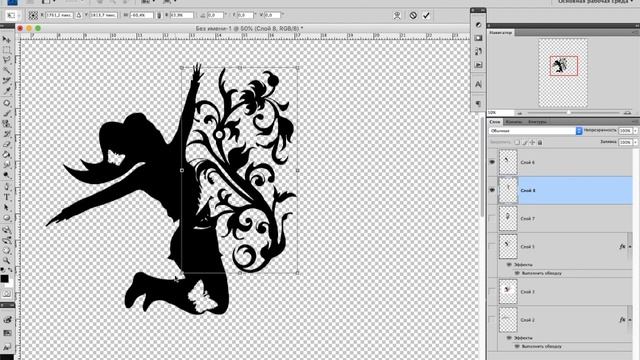Click red view box in Navigator preview
Viewport: 640px width, 360px height.
click(564, 66)
